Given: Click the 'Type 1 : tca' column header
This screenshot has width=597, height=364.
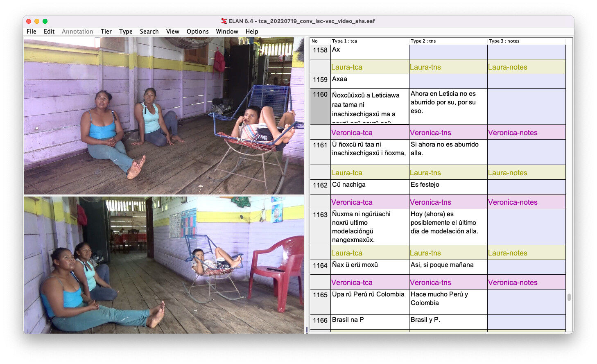Looking at the screenshot, I should [344, 41].
